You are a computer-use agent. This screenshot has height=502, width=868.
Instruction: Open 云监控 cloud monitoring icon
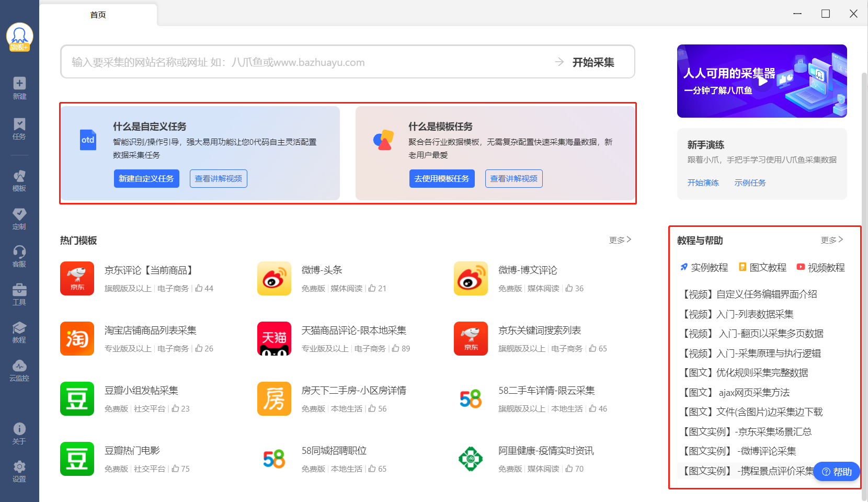19,370
